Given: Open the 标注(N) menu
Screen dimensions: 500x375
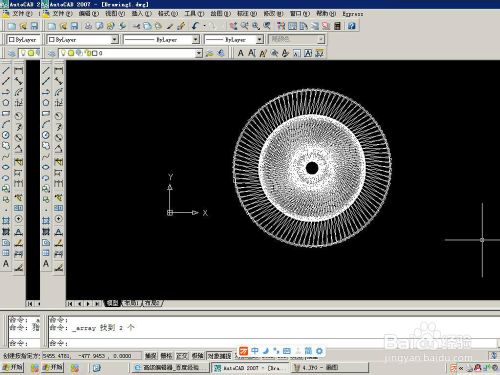Looking at the screenshot, I should pyautogui.click(x=247, y=14).
